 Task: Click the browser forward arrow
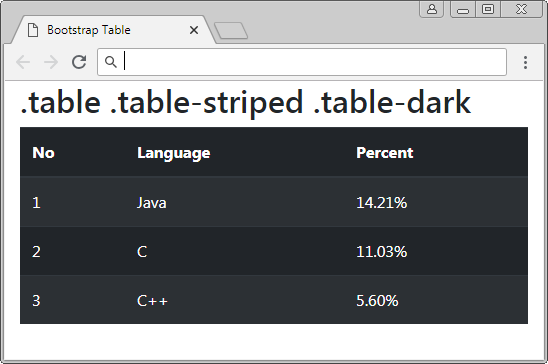click(51, 62)
